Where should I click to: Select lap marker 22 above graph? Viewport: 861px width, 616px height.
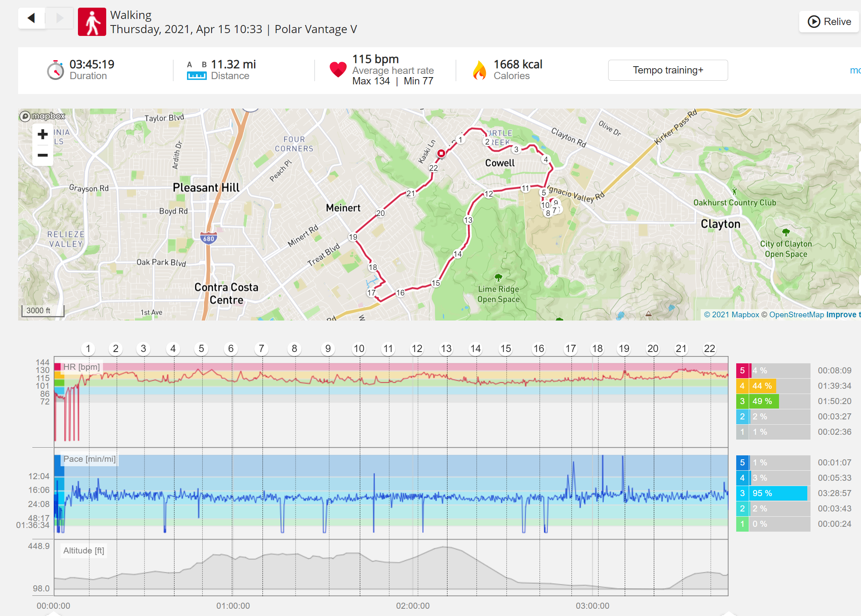pos(710,348)
